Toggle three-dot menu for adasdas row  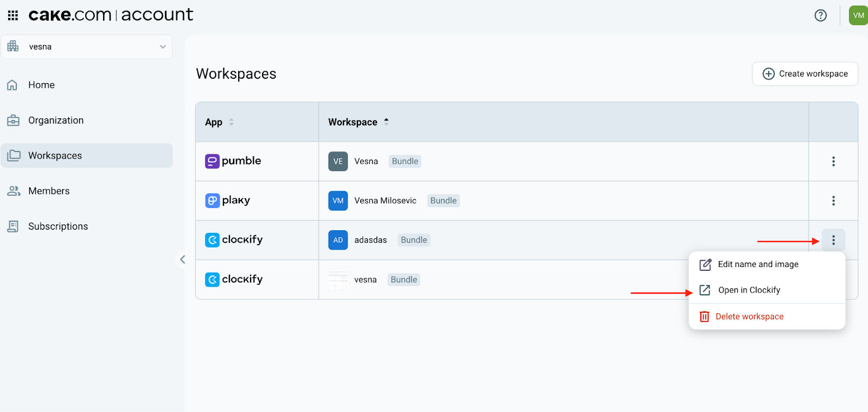click(834, 240)
